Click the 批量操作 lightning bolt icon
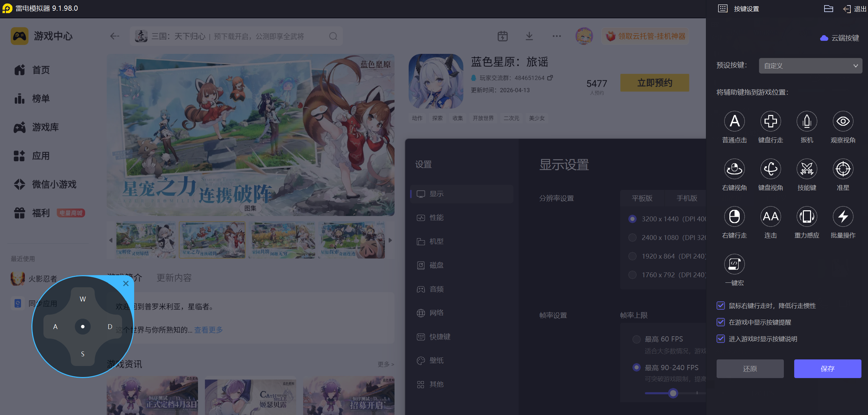The height and width of the screenshot is (415, 868). 843,217
